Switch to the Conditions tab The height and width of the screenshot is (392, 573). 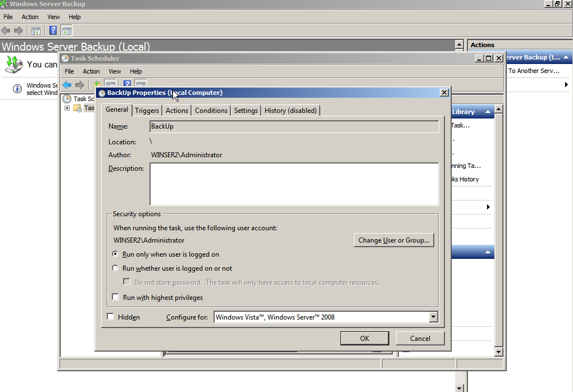pos(211,111)
